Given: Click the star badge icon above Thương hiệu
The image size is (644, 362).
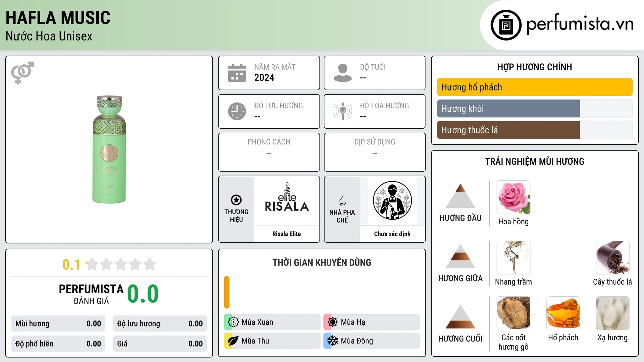Looking at the screenshot, I should pyautogui.click(x=236, y=200).
